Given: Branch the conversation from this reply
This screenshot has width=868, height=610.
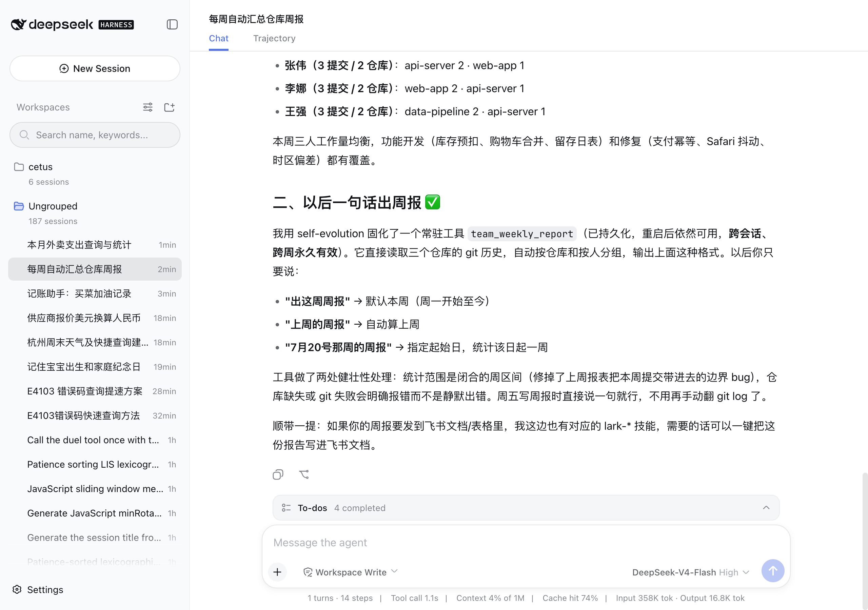Looking at the screenshot, I should (x=304, y=474).
